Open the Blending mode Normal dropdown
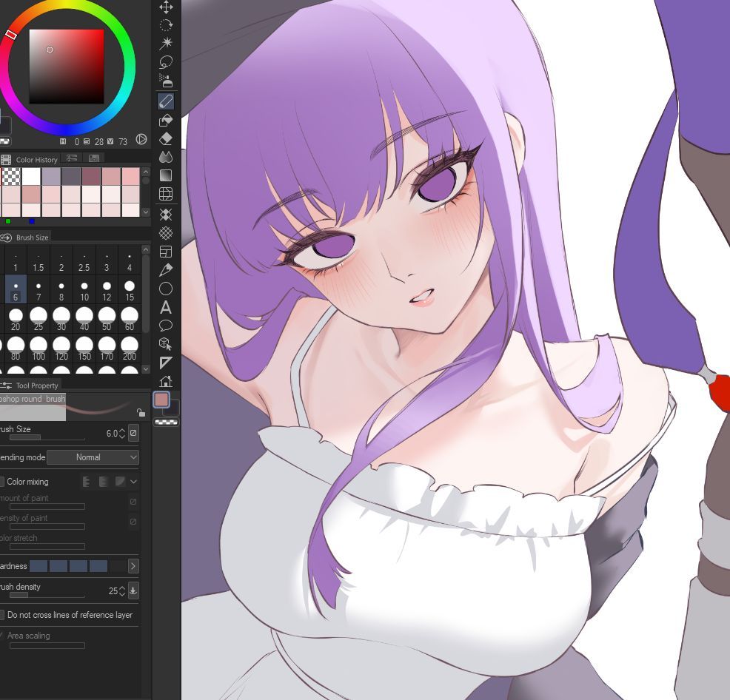 (x=93, y=457)
